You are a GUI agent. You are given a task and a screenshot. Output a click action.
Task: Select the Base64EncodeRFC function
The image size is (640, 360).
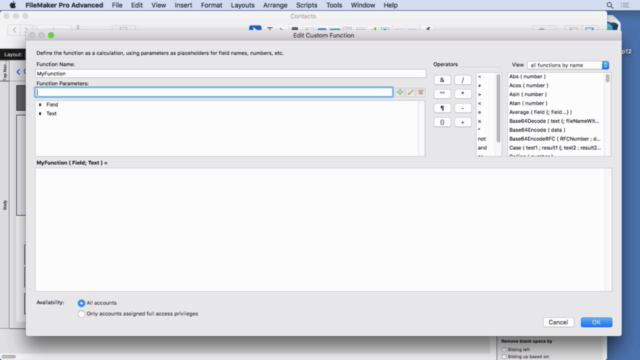554,139
